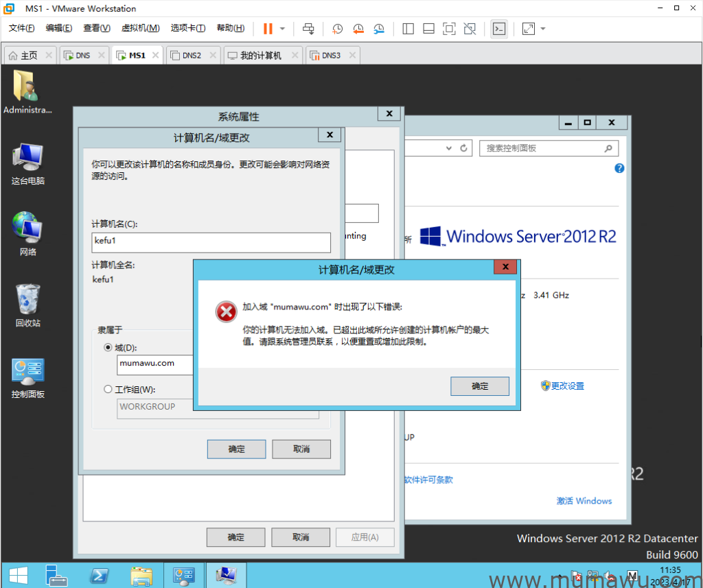This screenshot has height=588, width=703.
Task: Open the dropdown arrow beside pause button
Action: click(x=282, y=29)
